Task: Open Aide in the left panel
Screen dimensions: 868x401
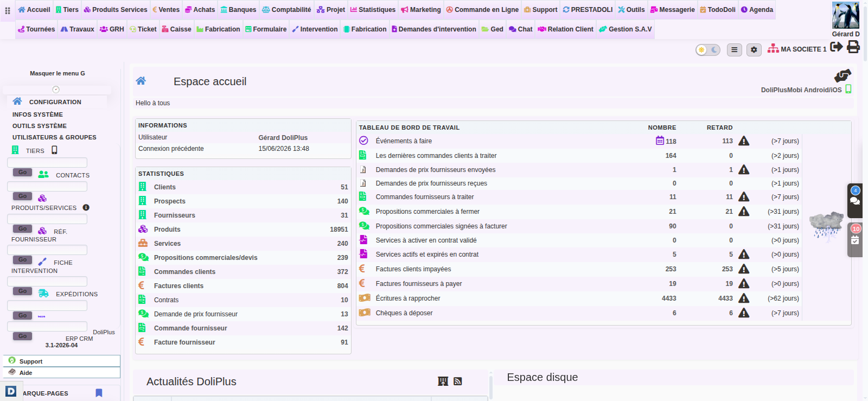Action: click(61, 373)
